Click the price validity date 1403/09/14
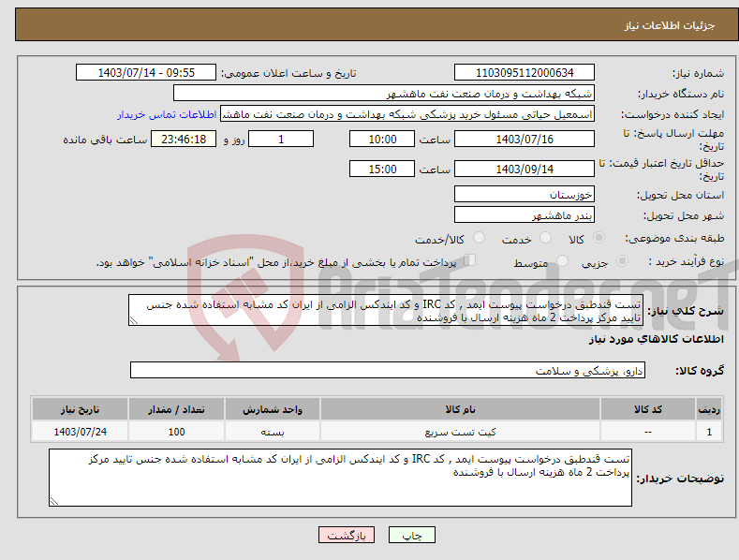This screenshot has width=739, height=560. (x=525, y=169)
